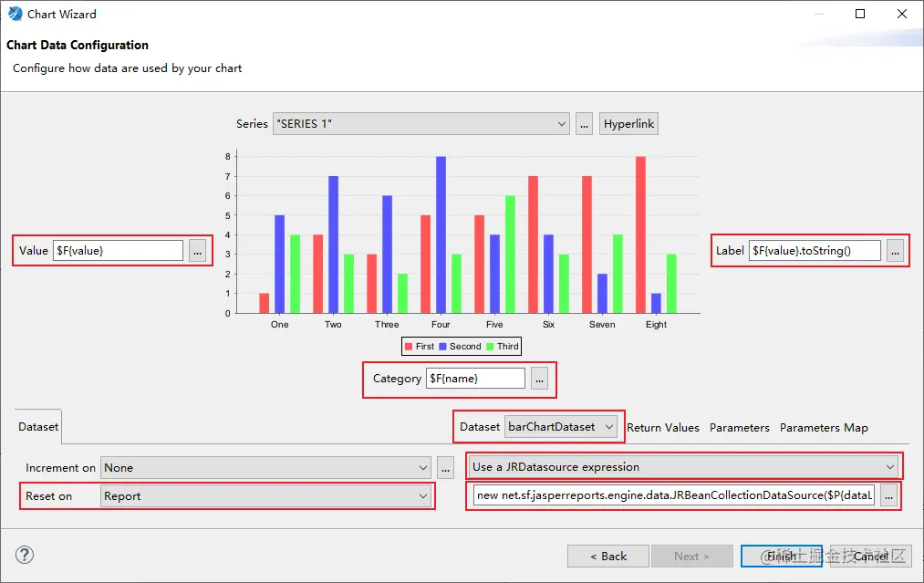Open the Parameters Map tab
Screen dimensions: 924x583
824,428
